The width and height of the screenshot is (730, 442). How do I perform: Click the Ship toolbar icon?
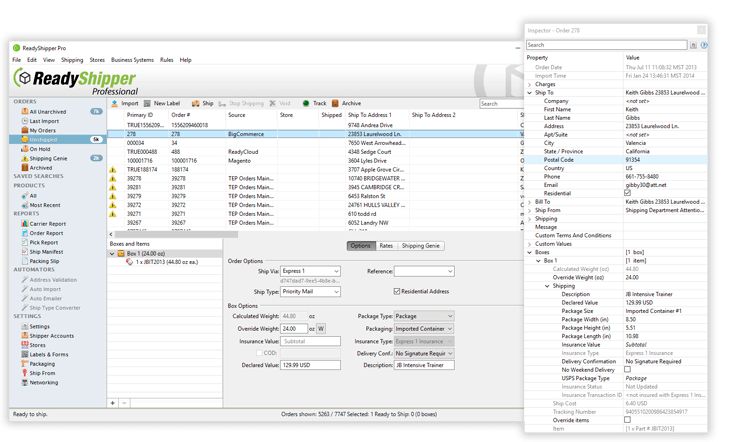pos(196,103)
